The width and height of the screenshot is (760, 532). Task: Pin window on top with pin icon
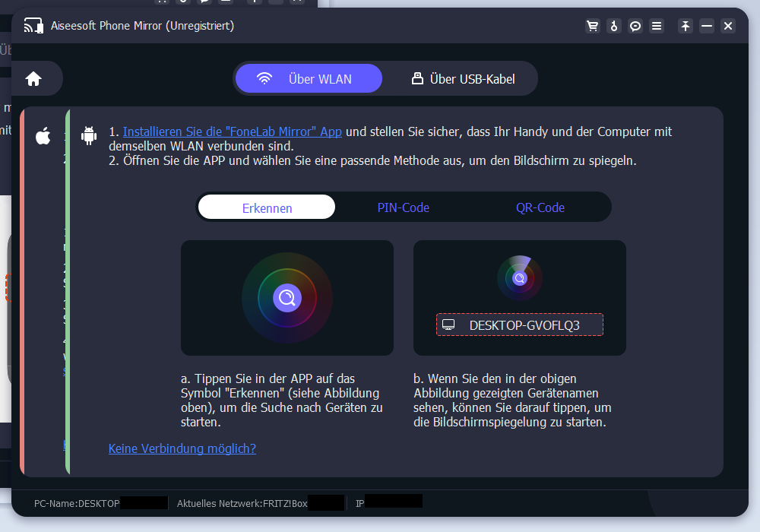(686, 26)
